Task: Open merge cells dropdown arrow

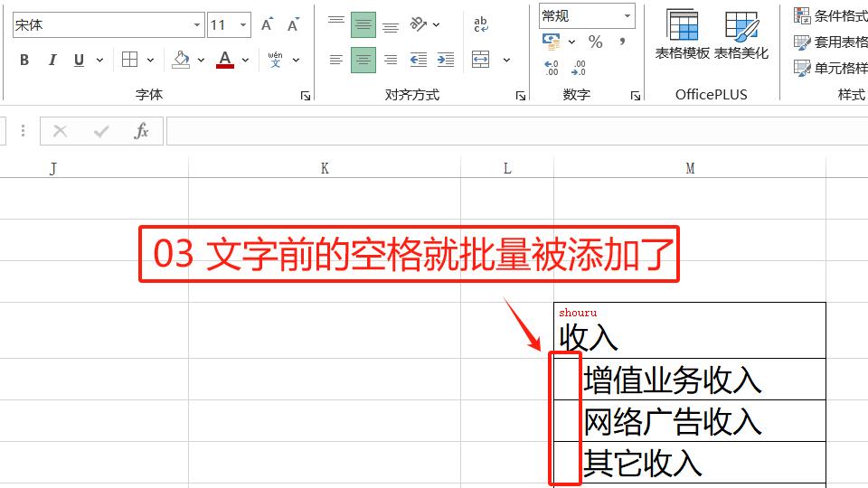Action: coord(506,60)
